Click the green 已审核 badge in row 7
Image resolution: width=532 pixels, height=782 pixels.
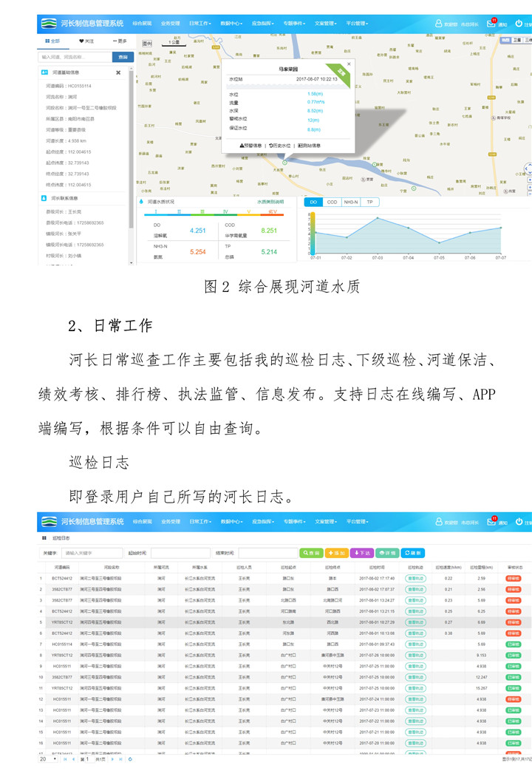coord(514,645)
